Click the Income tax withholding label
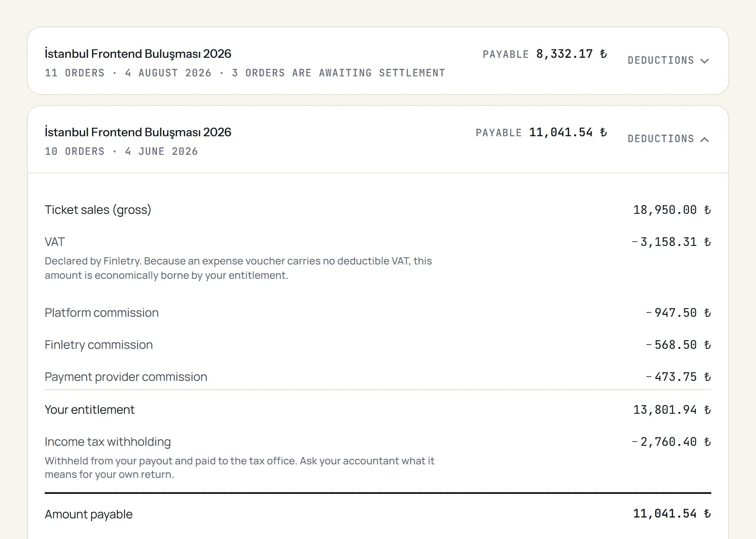Screen dimensions: 756x539 tap(108, 442)
